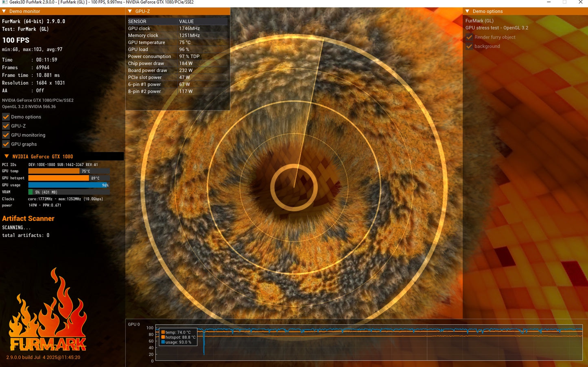Toggle the background checkbox
The width and height of the screenshot is (588, 367).
pos(469,46)
